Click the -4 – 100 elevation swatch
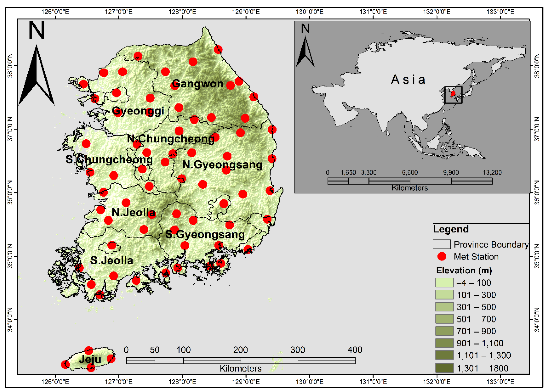The width and height of the screenshot is (548, 392). pos(444,282)
